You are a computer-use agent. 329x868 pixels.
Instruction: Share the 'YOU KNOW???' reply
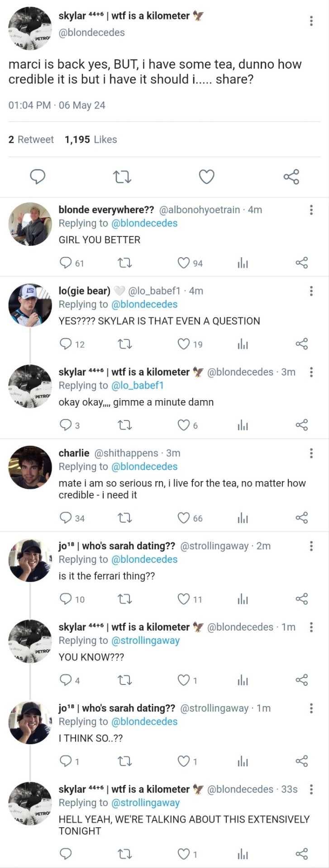[301, 680]
